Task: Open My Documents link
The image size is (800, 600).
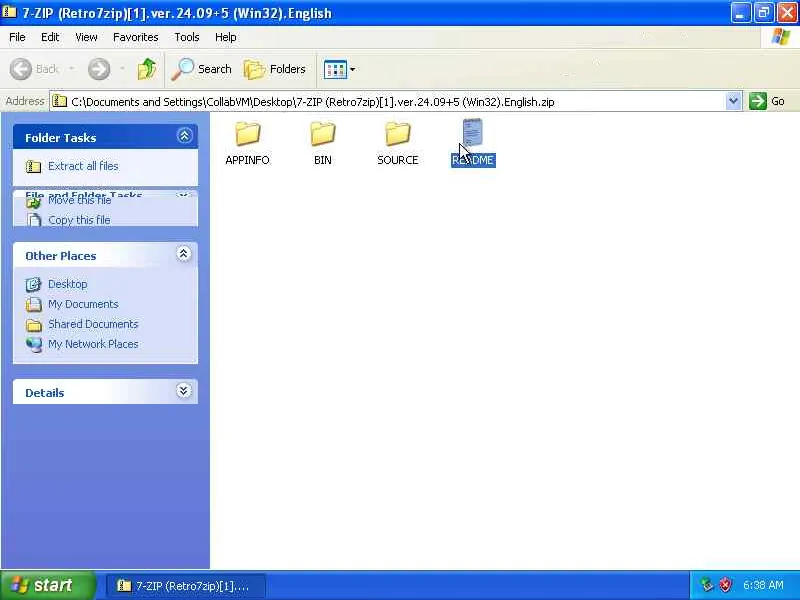Action: point(83,304)
